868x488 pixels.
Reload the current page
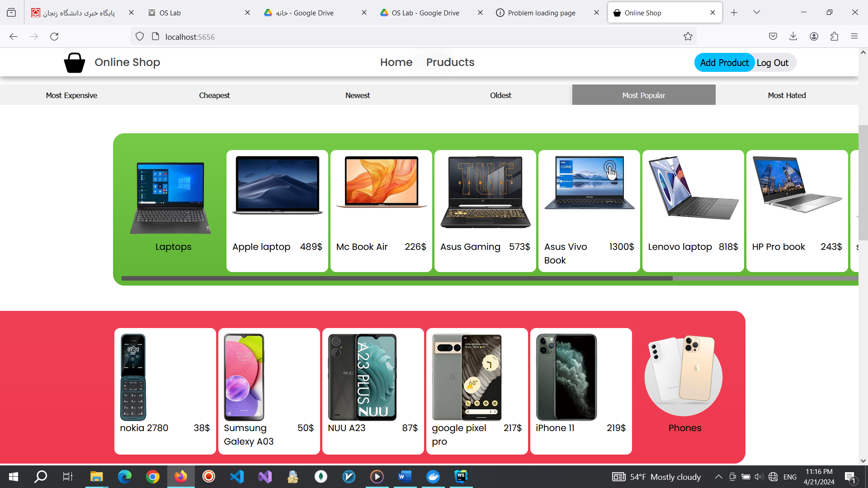[54, 37]
